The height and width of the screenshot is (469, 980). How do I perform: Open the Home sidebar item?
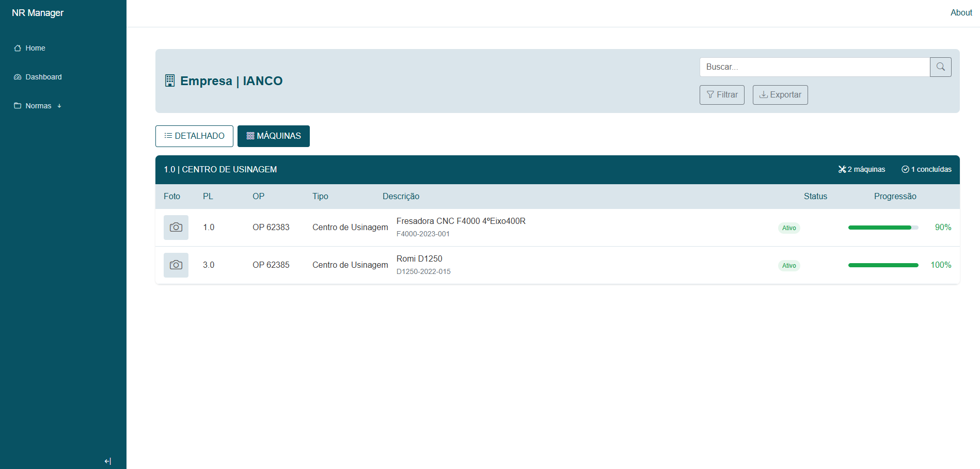pos(29,48)
